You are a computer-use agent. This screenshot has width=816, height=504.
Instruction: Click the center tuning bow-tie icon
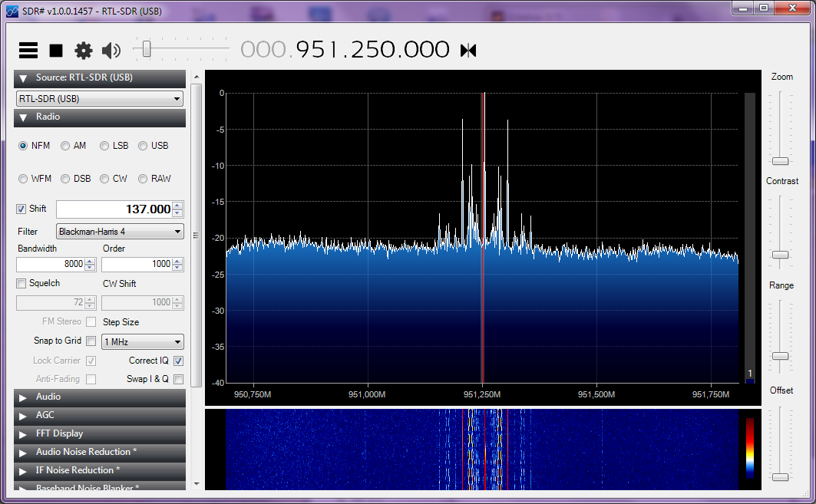[468, 51]
